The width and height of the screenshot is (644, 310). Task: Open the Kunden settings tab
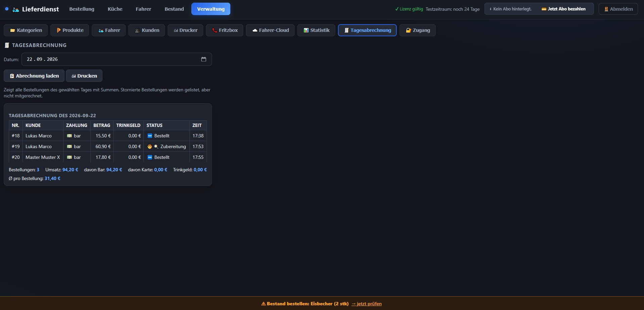point(147,30)
